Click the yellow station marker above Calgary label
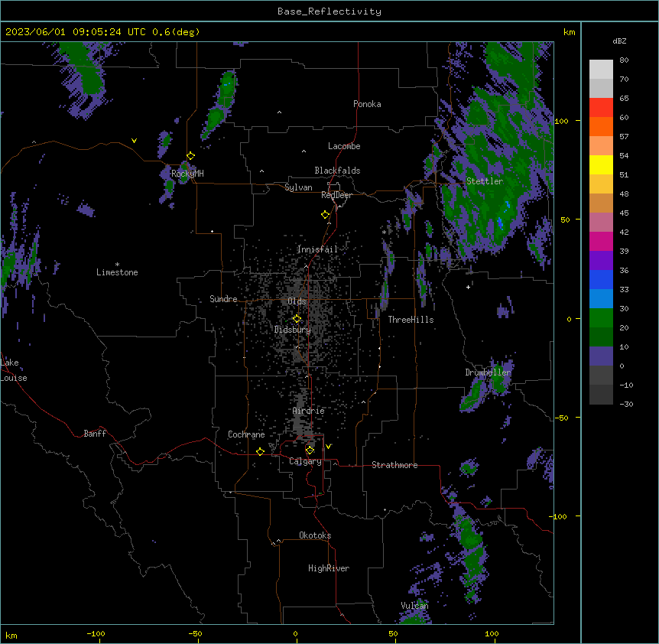This screenshot has height=644, width=659. (x=310, y=450)
